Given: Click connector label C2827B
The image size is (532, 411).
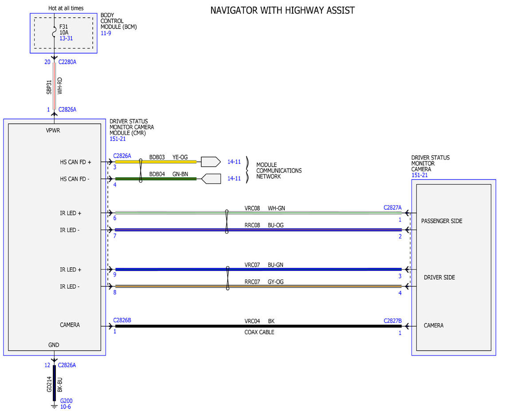Looking at the screenshot, I should [393, 320].
